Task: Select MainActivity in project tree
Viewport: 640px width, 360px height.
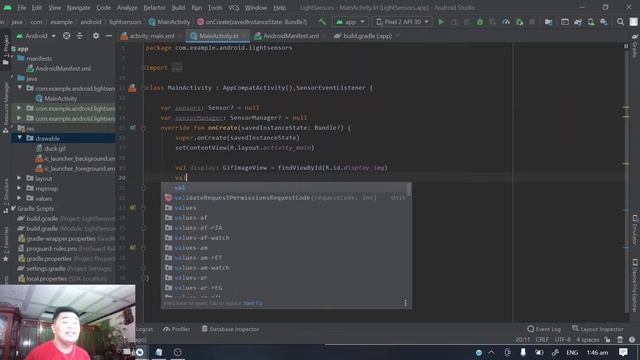Action: pyautogui.click(x=56, y=98)
